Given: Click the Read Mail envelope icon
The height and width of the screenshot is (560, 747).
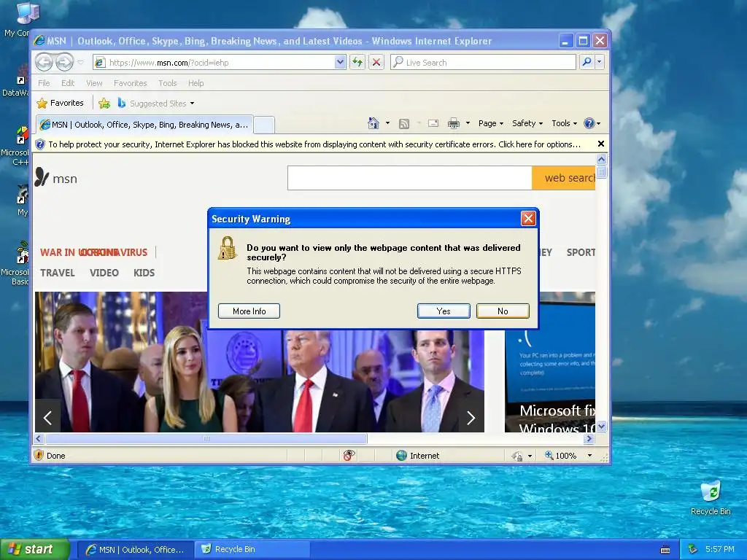Looking at the screenshot, I should pos(433,123).
